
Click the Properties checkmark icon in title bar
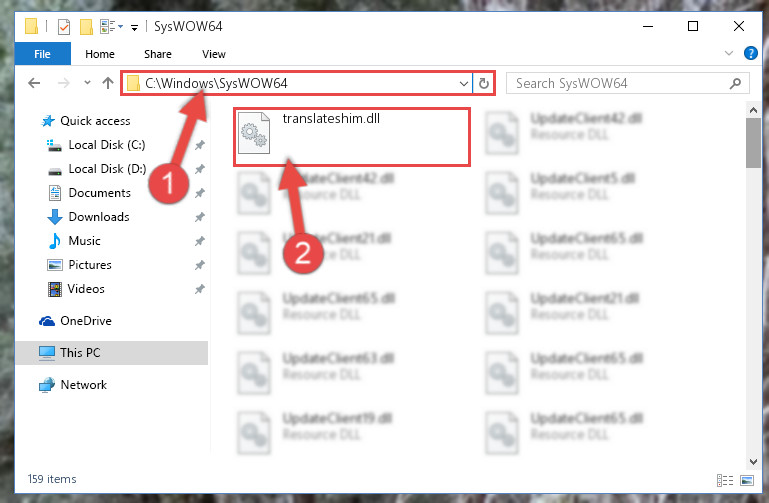[64, 26]
